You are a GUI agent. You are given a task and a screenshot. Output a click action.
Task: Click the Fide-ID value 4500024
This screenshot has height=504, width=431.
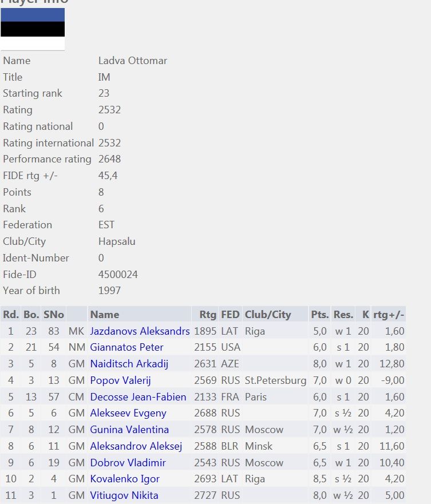118,275
